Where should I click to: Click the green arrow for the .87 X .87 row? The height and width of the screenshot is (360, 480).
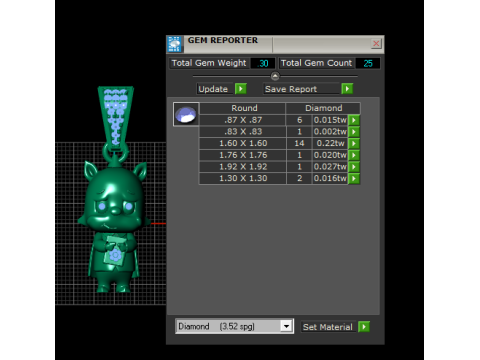354,120
